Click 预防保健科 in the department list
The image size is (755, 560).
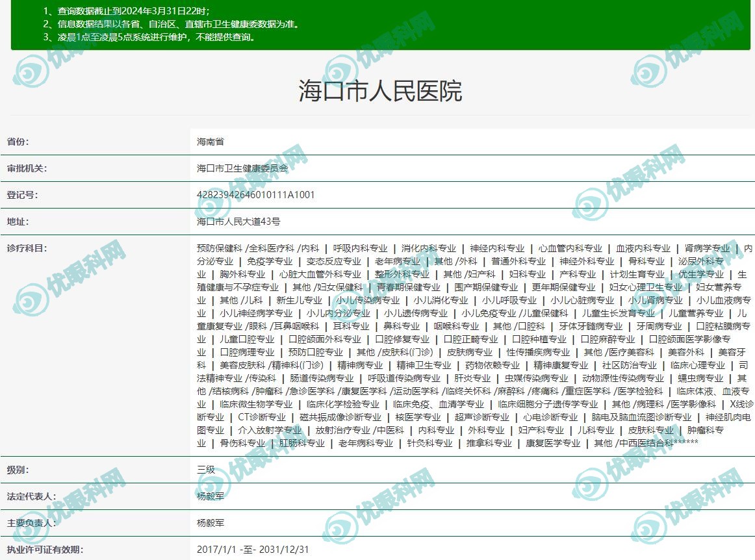coord(220,248)
